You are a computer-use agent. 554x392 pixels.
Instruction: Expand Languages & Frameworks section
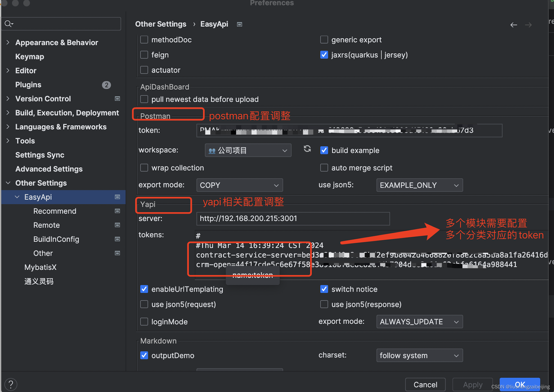click(x=8, y=127)
